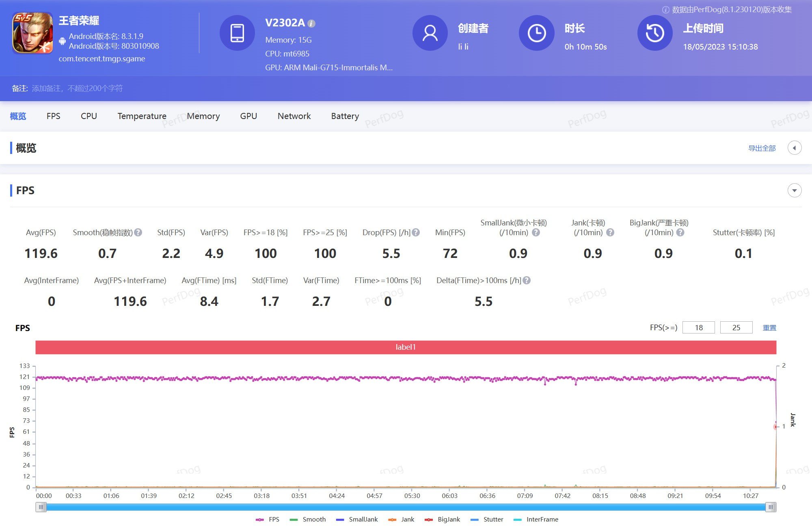
Task: Click the info icon next to V2302A
Action: pyautogui.click(x=311, y=24)
